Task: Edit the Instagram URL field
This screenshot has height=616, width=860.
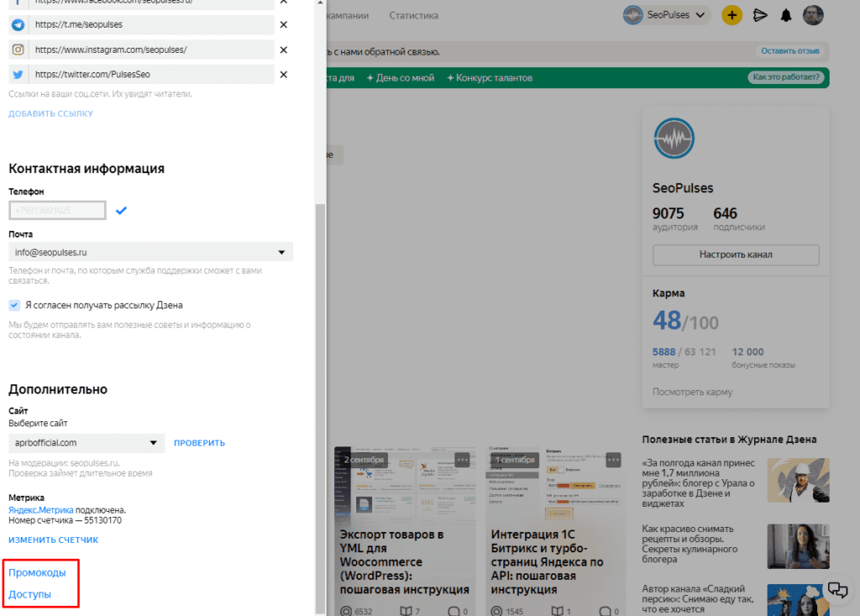Action: point(151,50)
